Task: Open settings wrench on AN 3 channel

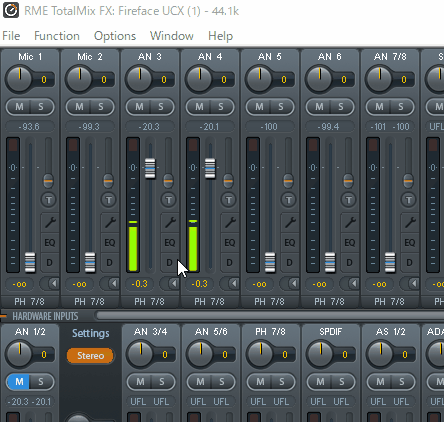Action: 170,222
